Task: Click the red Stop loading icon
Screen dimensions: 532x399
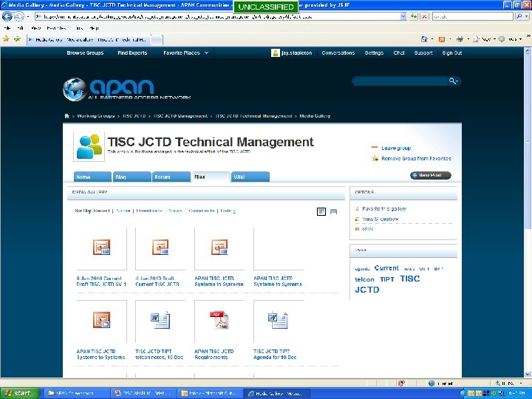Action: pos(424,16)
